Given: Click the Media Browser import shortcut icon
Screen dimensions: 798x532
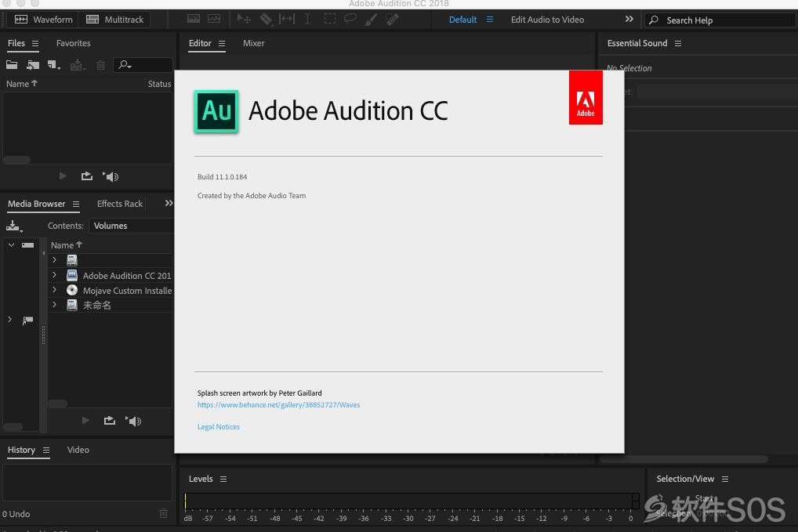Looking at the screenshot, I should (14, 226).
